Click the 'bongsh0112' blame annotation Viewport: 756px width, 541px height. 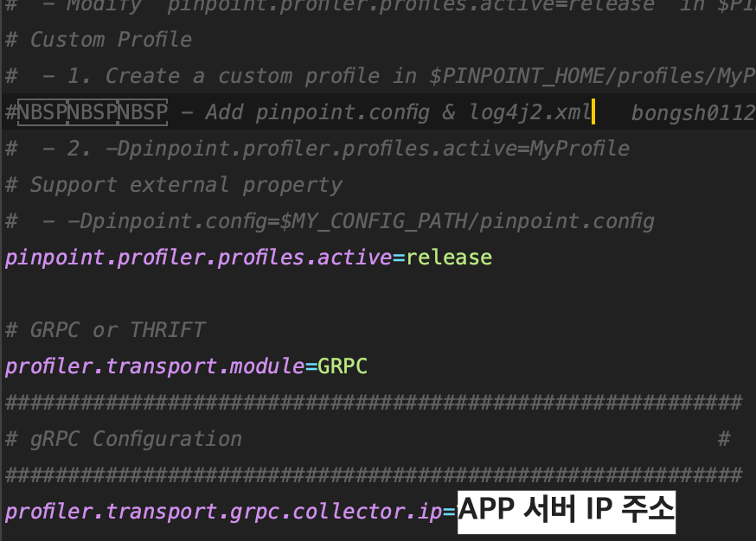[694, 113]
